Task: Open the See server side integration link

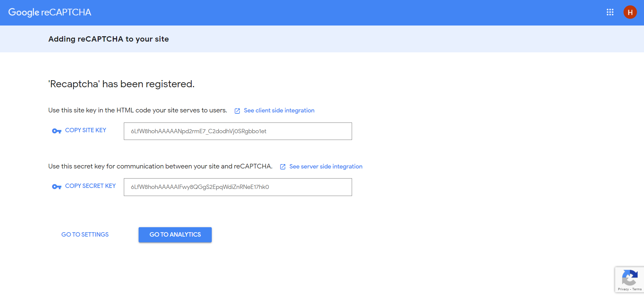Action: click(326, 166)
